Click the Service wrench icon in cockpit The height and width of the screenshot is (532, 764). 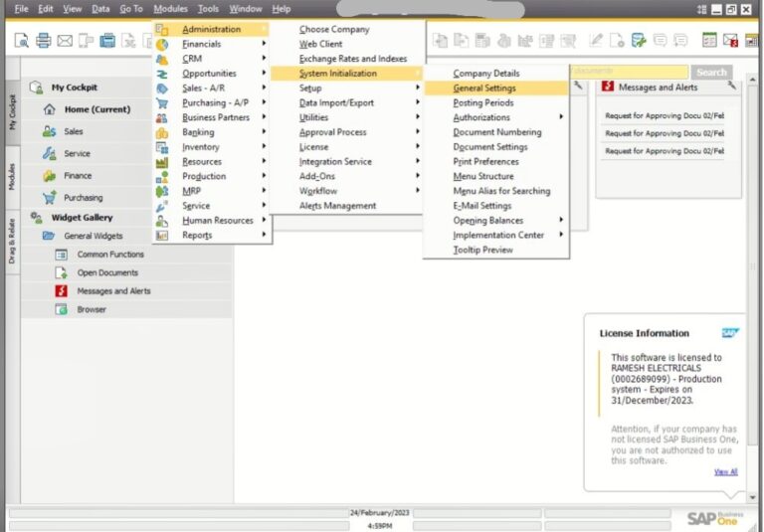point(49,153)
